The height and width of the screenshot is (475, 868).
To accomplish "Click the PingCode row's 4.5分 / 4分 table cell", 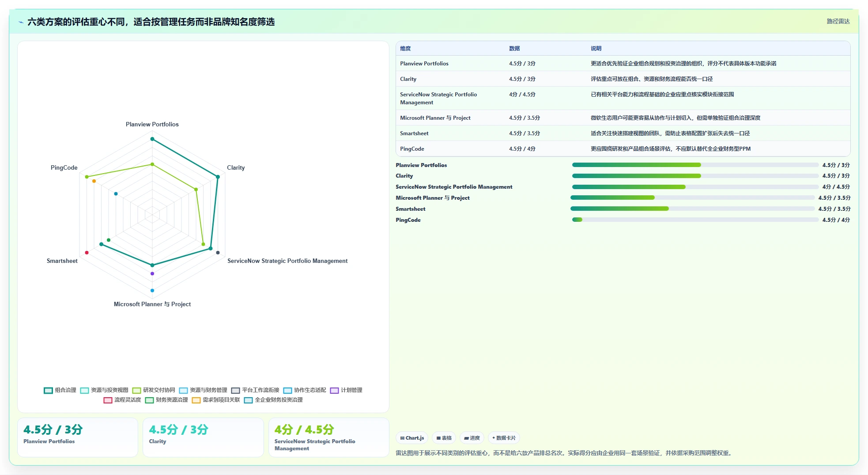I will pos(522,149).
